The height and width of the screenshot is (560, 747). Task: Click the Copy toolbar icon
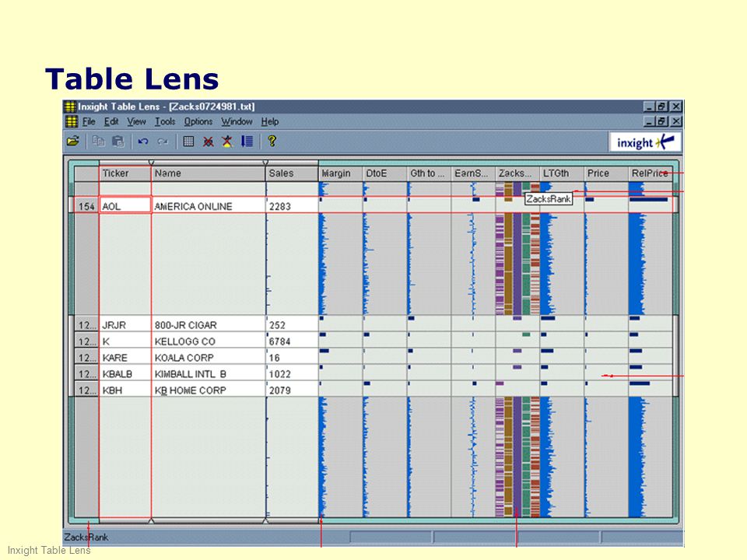click(99, 141)
